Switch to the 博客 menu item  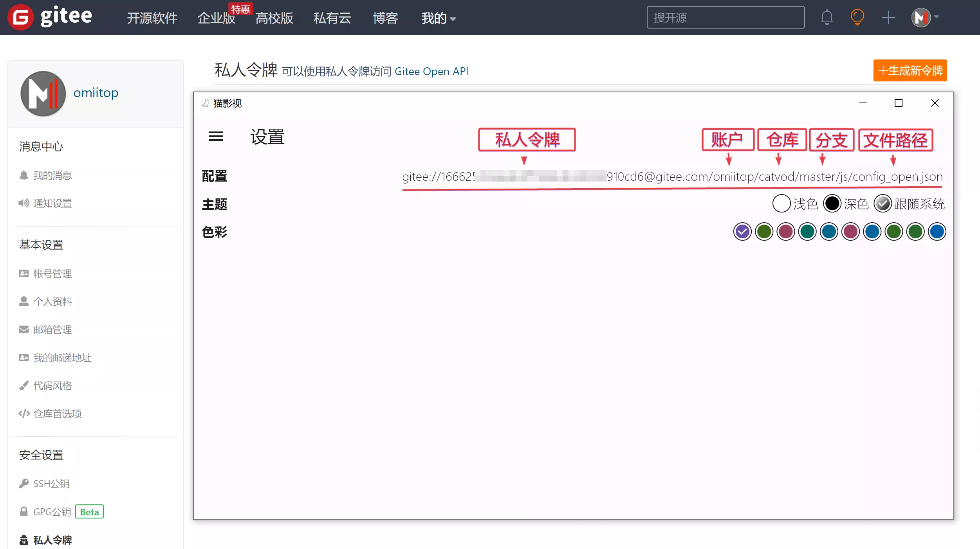tap(385, 18)
